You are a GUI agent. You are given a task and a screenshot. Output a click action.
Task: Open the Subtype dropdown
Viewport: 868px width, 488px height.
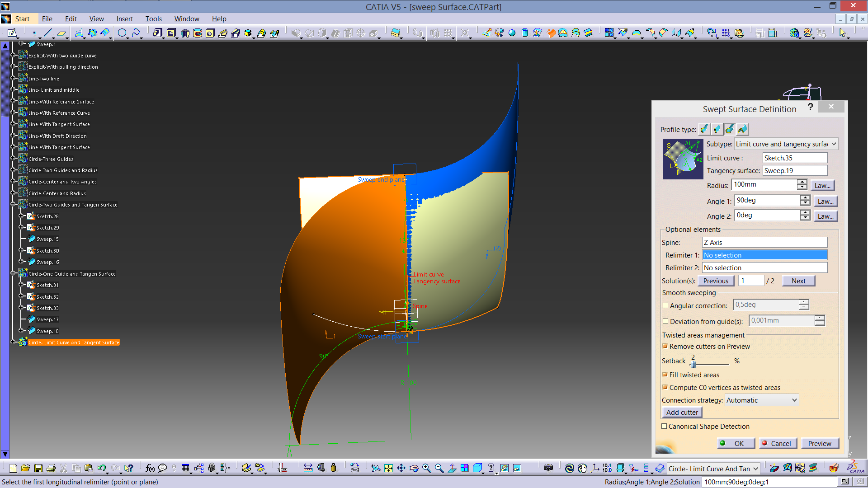786,144
